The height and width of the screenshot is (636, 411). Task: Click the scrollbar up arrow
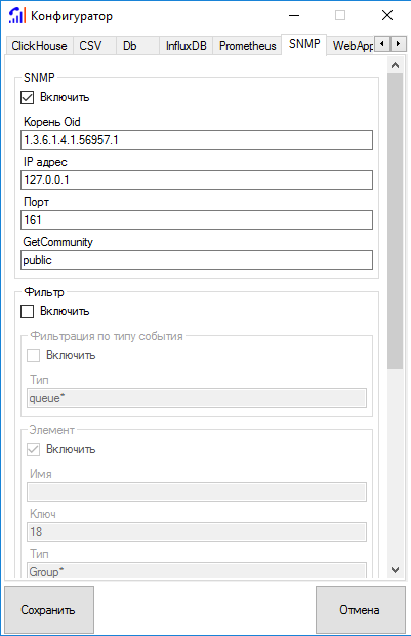pos(396,65)
